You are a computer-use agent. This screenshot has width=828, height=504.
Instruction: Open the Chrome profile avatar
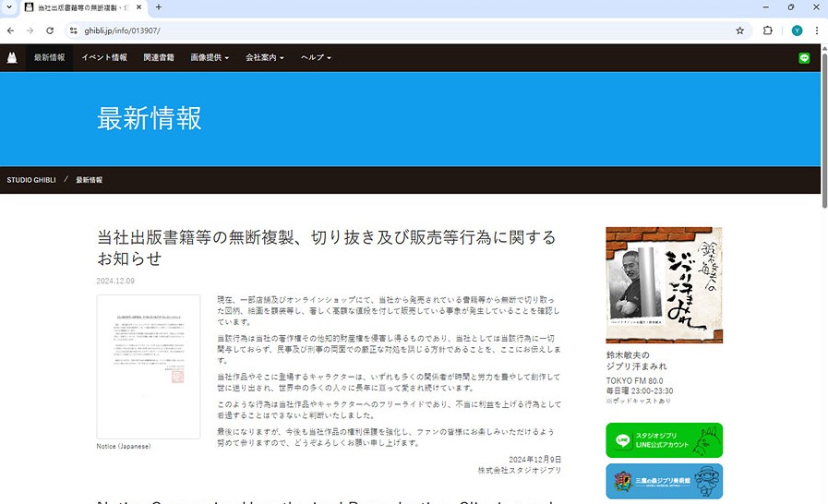click(797, 30)
